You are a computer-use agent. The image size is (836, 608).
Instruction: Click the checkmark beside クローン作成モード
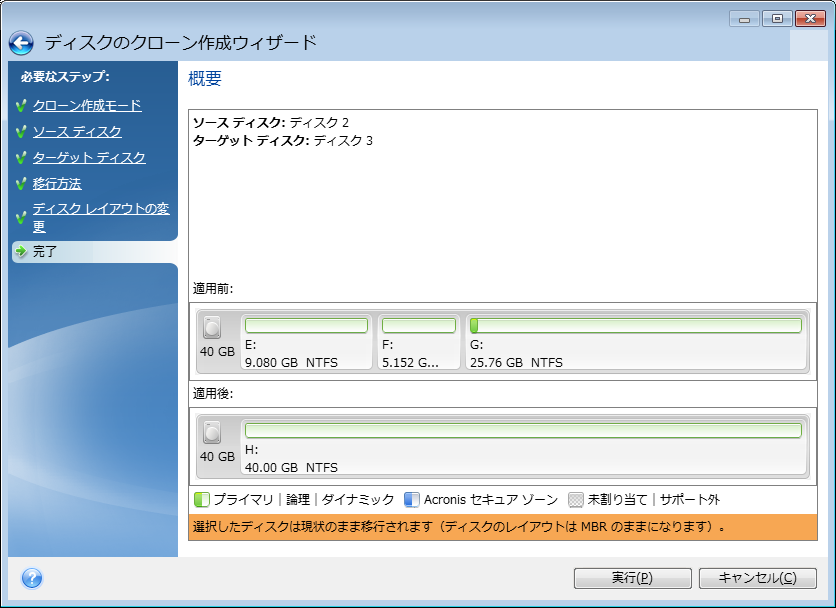[21, 106]
